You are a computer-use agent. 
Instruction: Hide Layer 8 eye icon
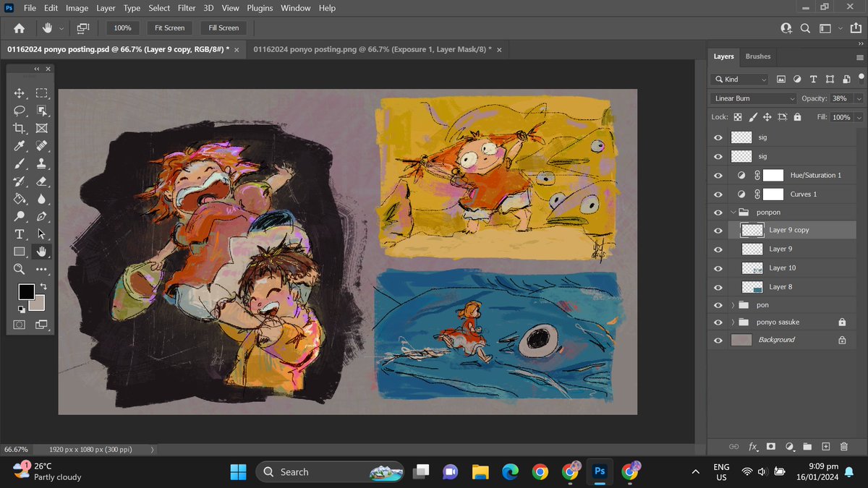718,287
